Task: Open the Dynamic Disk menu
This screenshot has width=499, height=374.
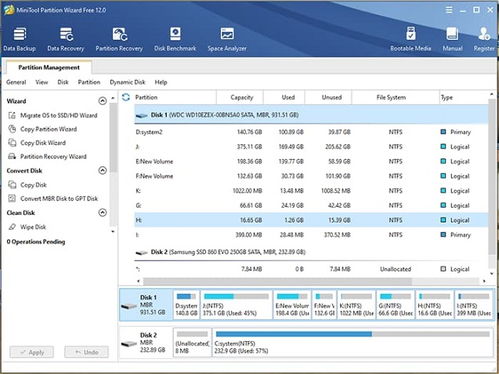Action: point(127,82)
